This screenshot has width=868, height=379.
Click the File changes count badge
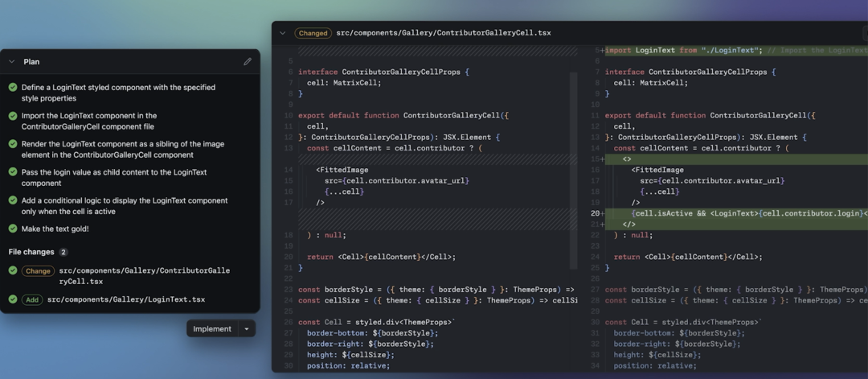63,252
